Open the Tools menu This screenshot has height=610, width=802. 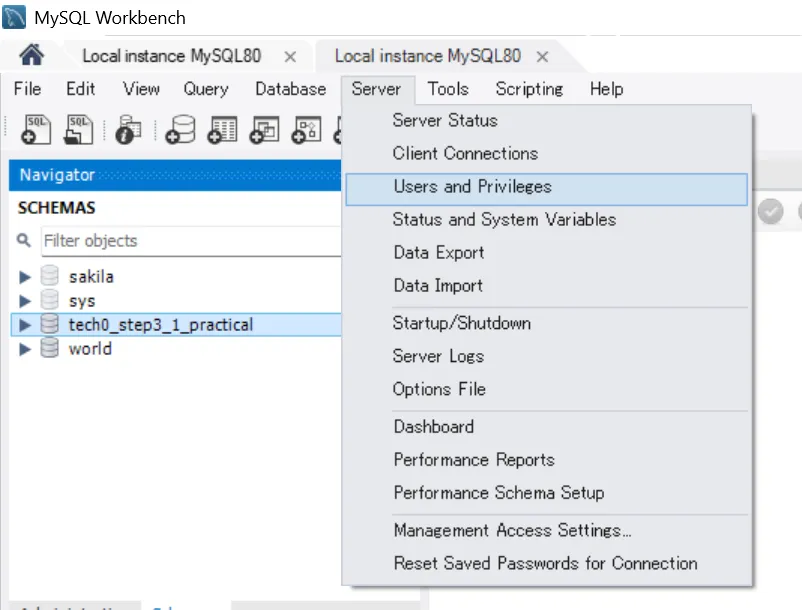(x=448, y=89)
